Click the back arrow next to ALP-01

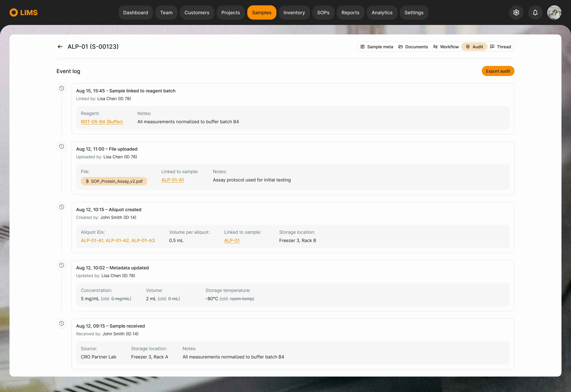click(60, 47)
